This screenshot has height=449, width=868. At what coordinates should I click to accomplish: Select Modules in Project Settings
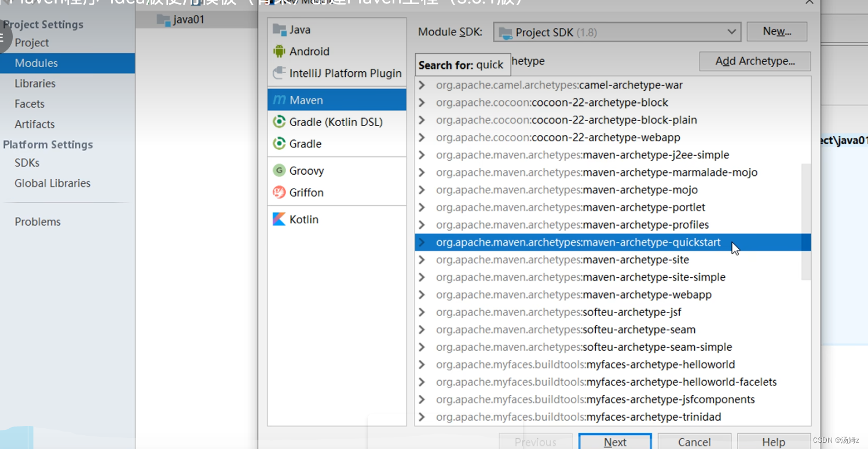(x=67, y=63)
